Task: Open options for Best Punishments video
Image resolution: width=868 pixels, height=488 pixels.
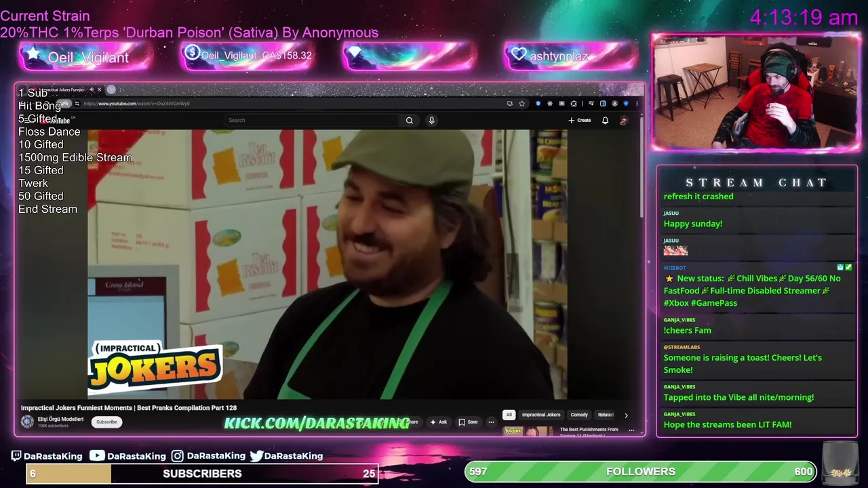Action: coord(631,430)
